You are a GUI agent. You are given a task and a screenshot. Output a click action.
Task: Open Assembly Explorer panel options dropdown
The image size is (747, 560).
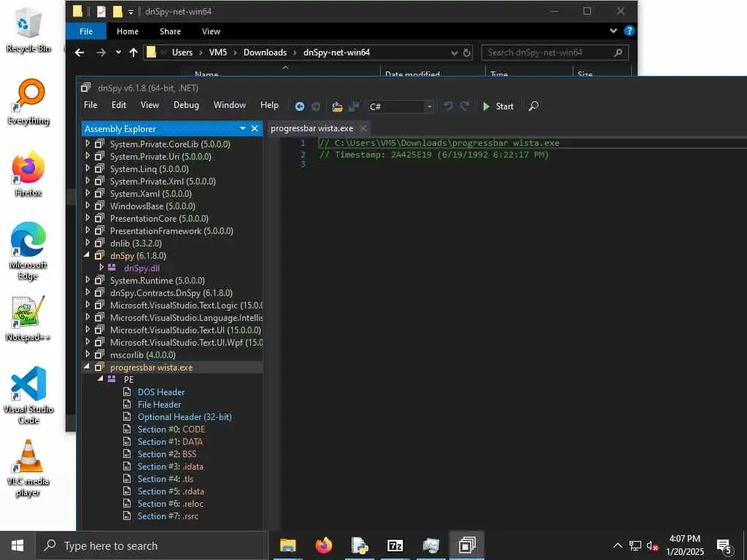(242, 128)
